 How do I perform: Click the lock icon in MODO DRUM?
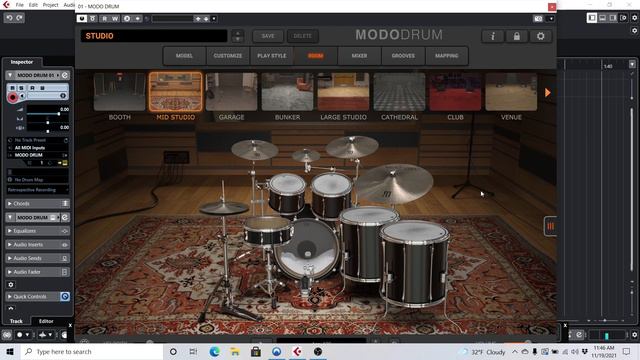click(x=517, y=36)
